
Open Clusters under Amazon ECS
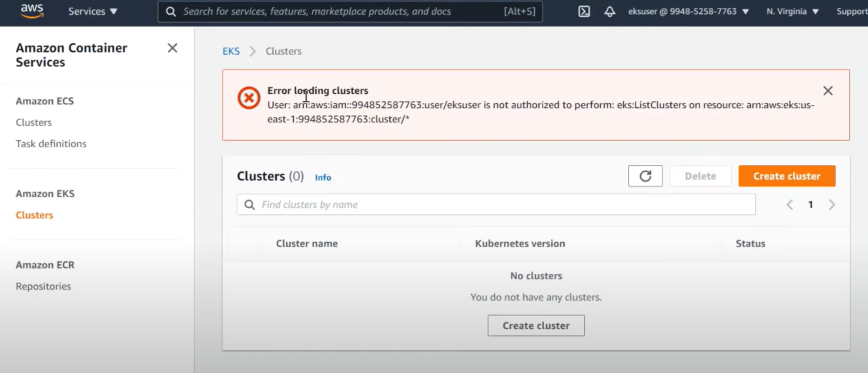coord(34,122)
